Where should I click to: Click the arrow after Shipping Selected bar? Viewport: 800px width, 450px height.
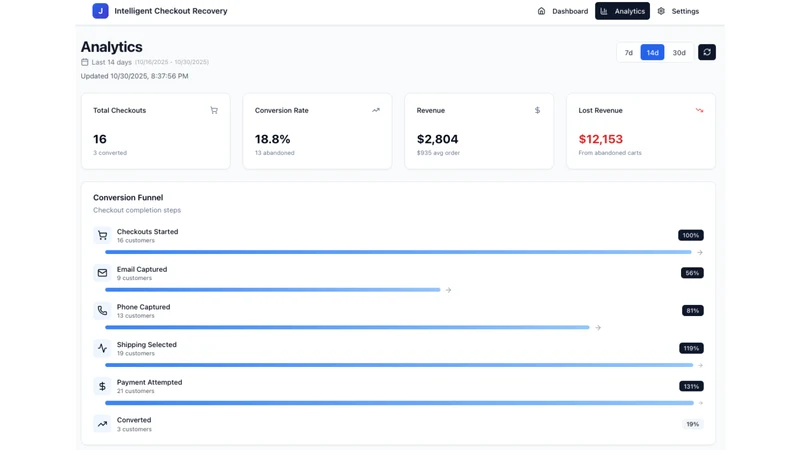pos(701,365)
